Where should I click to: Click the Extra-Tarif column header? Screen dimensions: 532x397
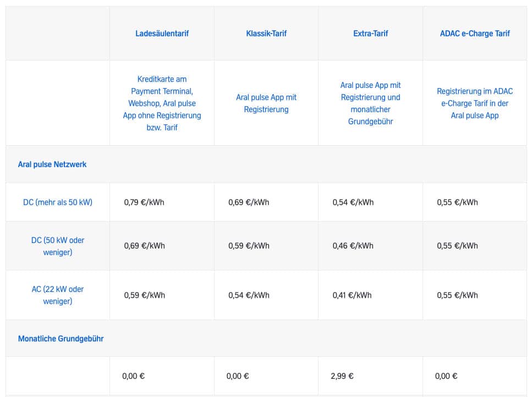click(370, 34)
